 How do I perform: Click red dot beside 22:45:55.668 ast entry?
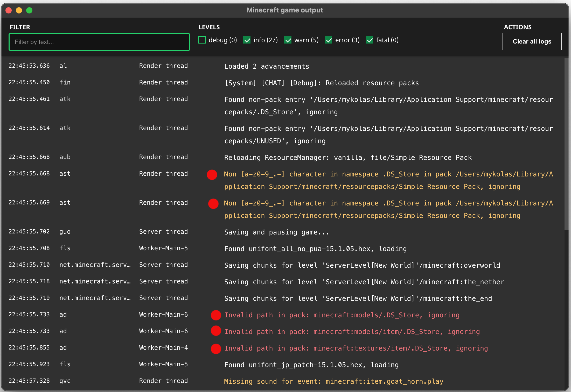point(212,175)
